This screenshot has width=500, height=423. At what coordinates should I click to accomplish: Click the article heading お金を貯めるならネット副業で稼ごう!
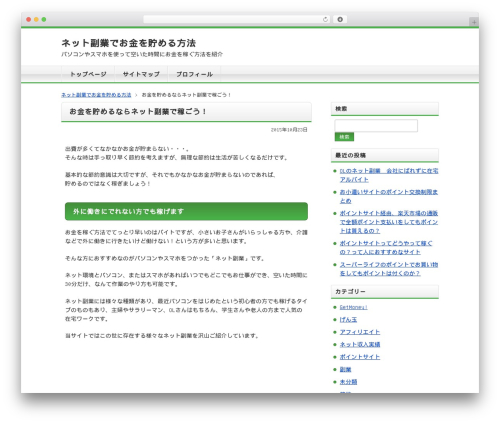pyautogui.click(x=138, y=111)
